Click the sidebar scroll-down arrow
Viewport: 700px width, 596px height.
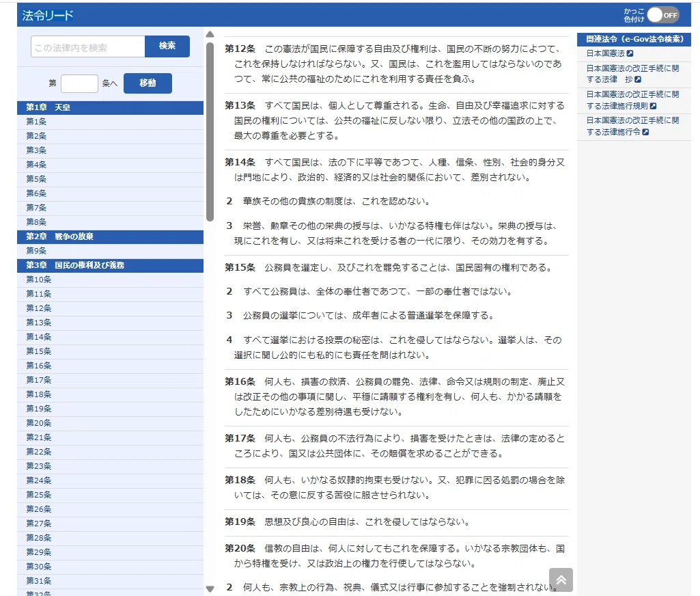[210, 589]
